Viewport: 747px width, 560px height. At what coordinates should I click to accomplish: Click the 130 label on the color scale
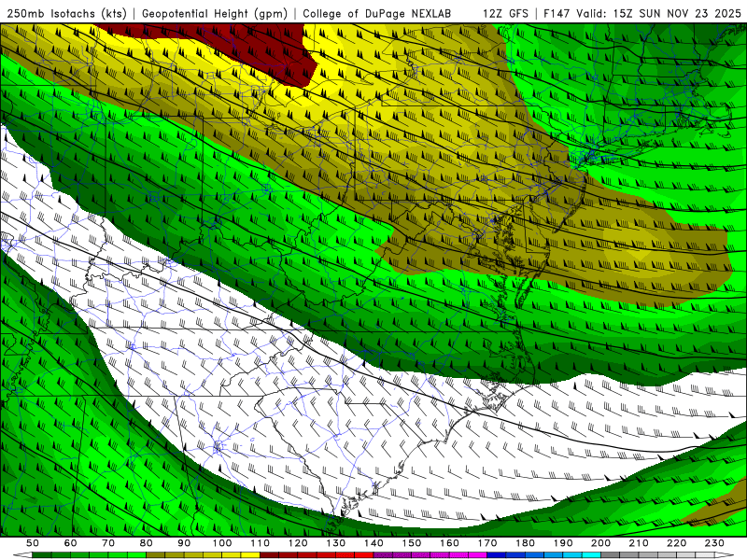336,543
